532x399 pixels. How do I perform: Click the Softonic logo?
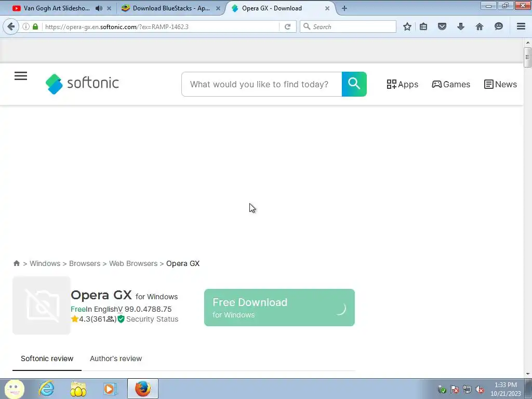point(82,84)
